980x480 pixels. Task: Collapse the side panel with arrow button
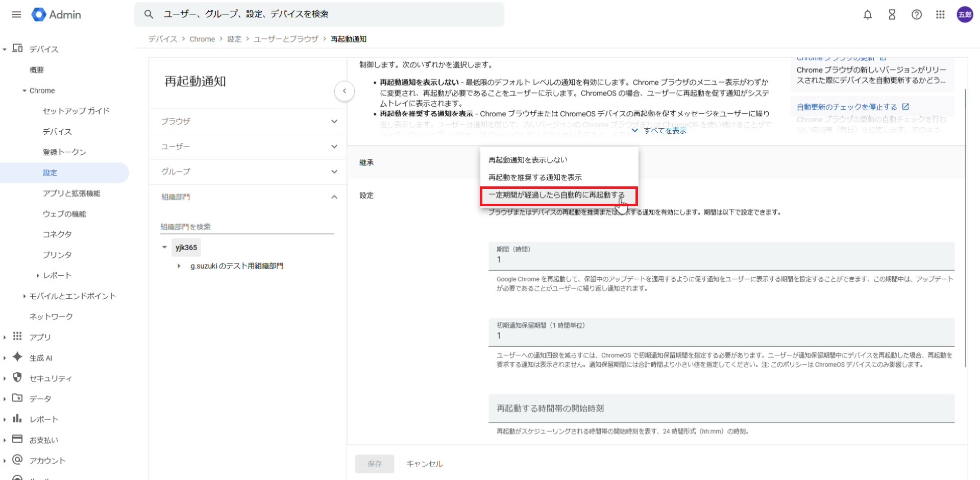(x=345, y=91)
